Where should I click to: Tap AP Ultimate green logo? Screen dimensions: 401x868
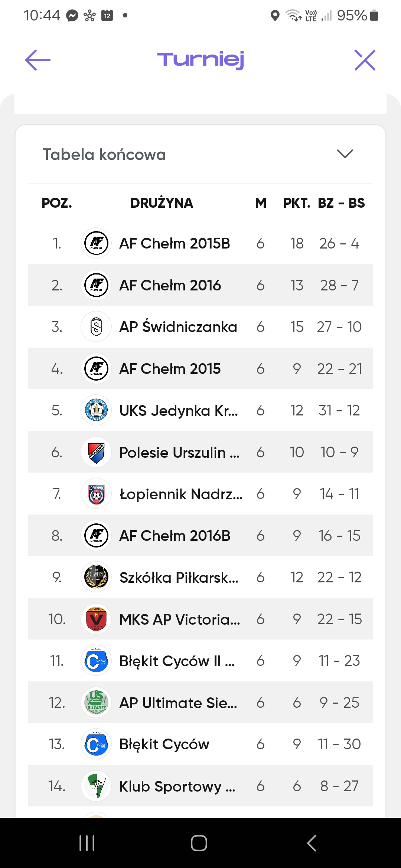(96, 702)
